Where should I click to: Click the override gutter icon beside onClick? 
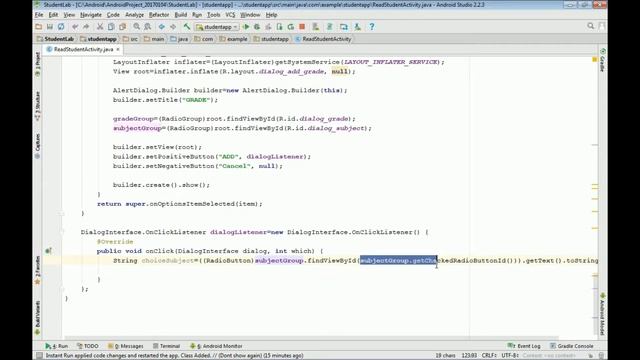tap(48, 251)
